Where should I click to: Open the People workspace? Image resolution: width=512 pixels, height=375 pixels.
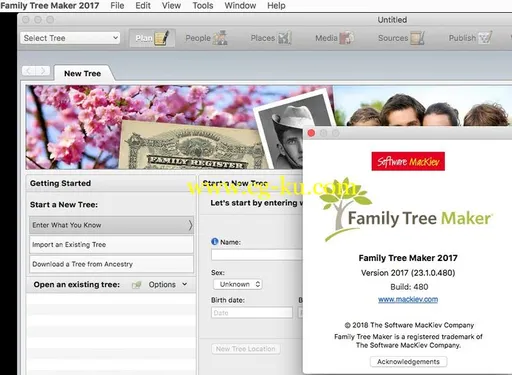(206, 38)
